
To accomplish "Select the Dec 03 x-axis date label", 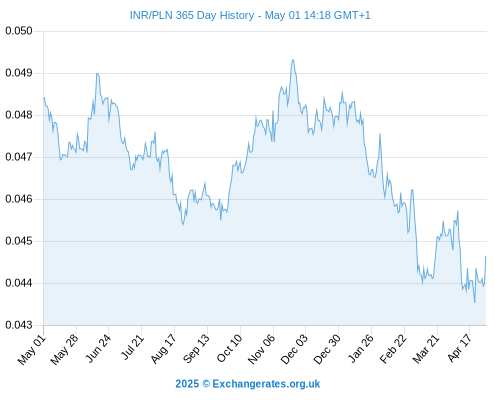I will (x=294, y=349).
